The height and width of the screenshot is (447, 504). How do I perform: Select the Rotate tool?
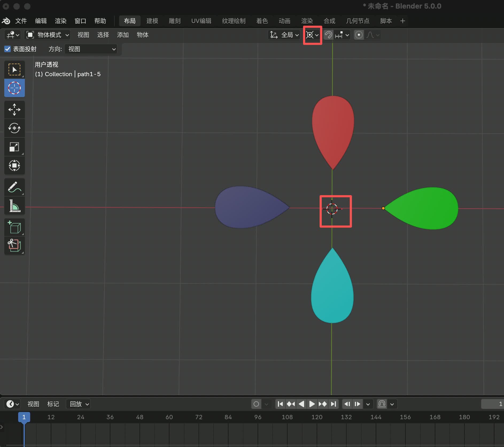14,128
